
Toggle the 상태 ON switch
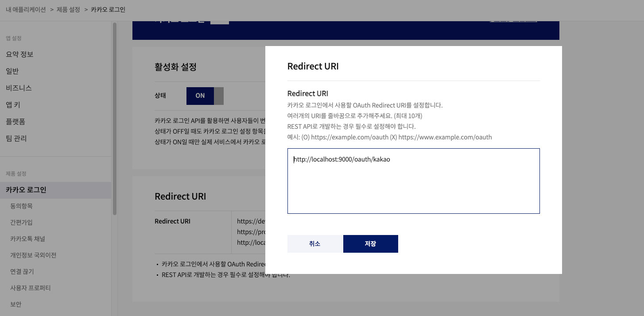[205, 96]
